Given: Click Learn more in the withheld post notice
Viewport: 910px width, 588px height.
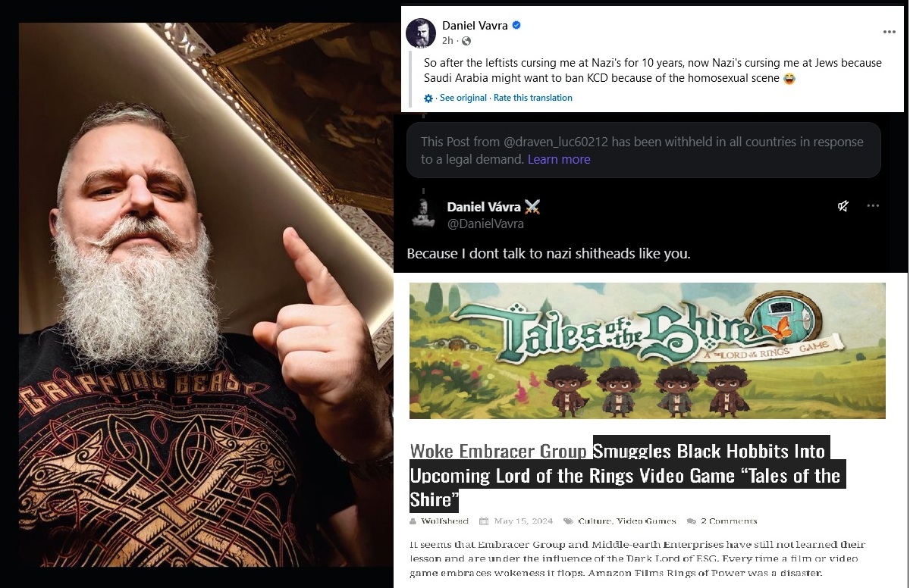Looking at the screenshot, I should point(559,159).
